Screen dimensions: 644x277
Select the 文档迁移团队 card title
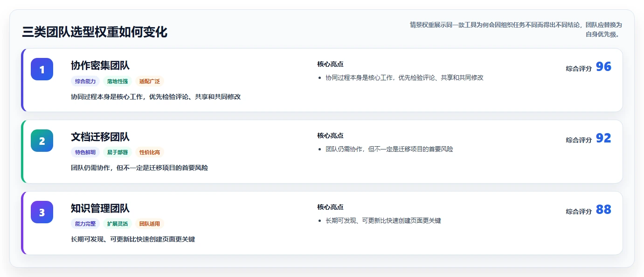point(100,137)
